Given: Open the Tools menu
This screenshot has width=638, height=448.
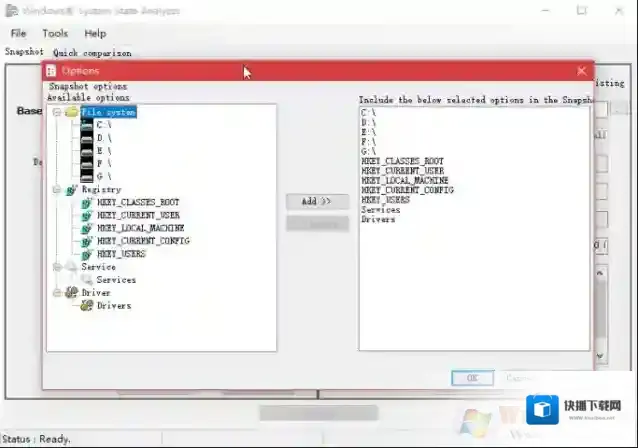Looking at the screenshot, I should tap(55, 33).
